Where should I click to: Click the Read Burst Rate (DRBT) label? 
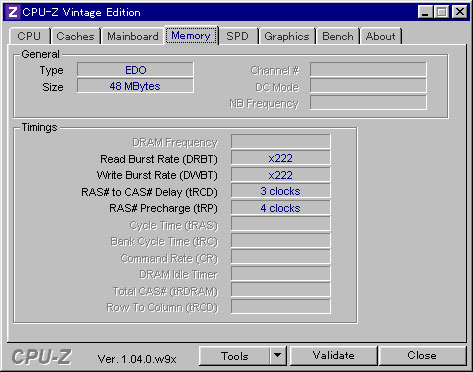click(x=159, y=159)
